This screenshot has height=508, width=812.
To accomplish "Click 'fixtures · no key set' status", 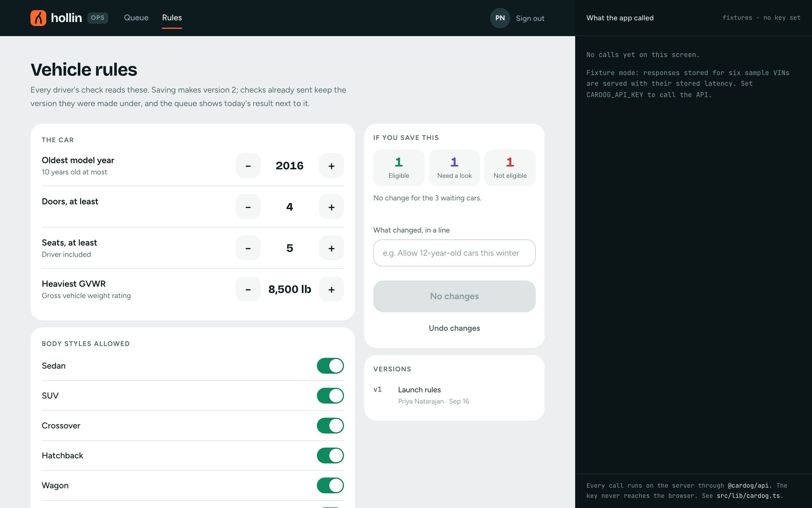I will pyautogui.click(x=761, y=18).
